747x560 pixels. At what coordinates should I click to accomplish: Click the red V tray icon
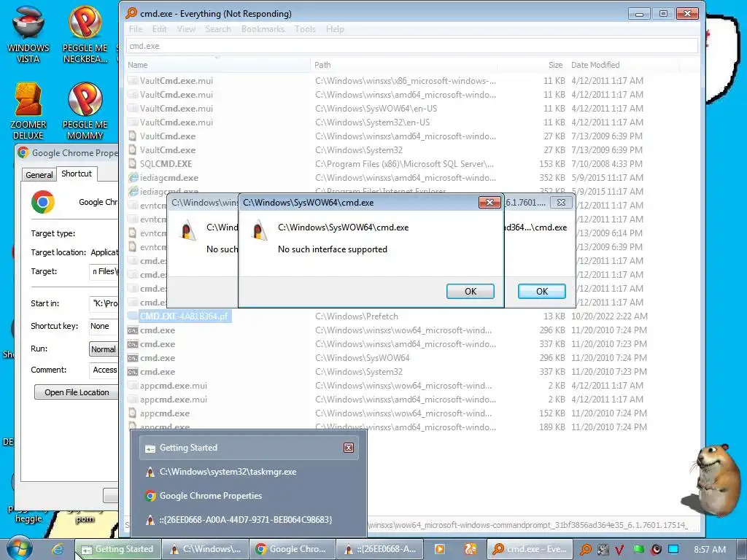click(619, 549)
